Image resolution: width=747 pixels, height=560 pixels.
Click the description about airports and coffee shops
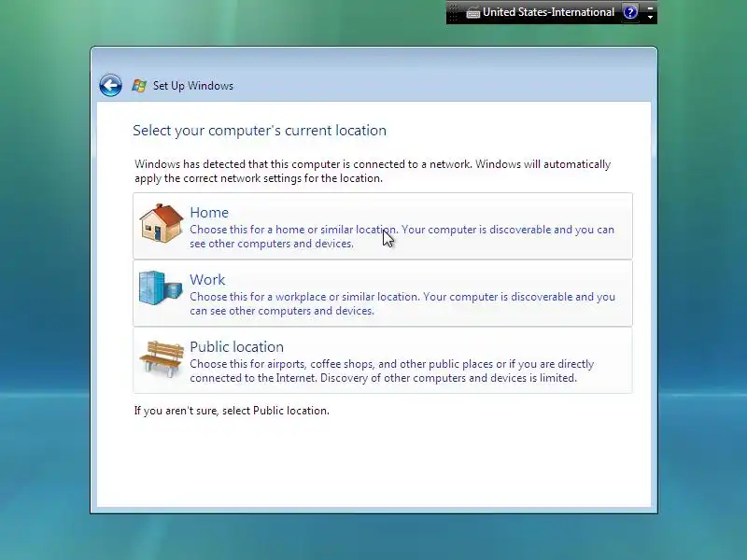[x=391, y=371]
